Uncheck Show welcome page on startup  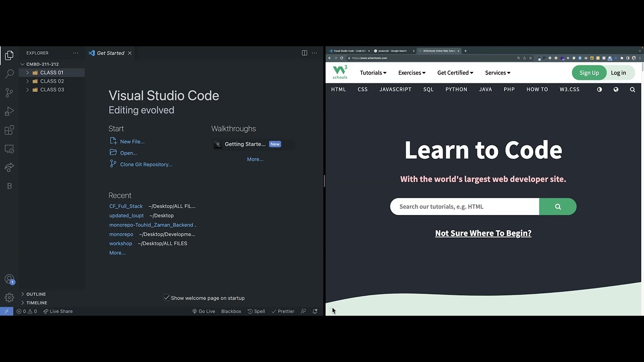(x=167, y=298)
